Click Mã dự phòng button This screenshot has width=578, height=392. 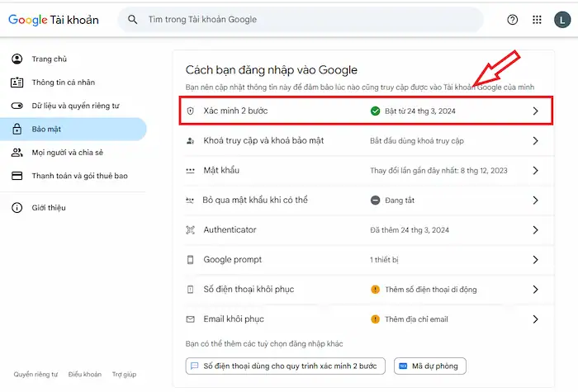[x=430, y=366]
